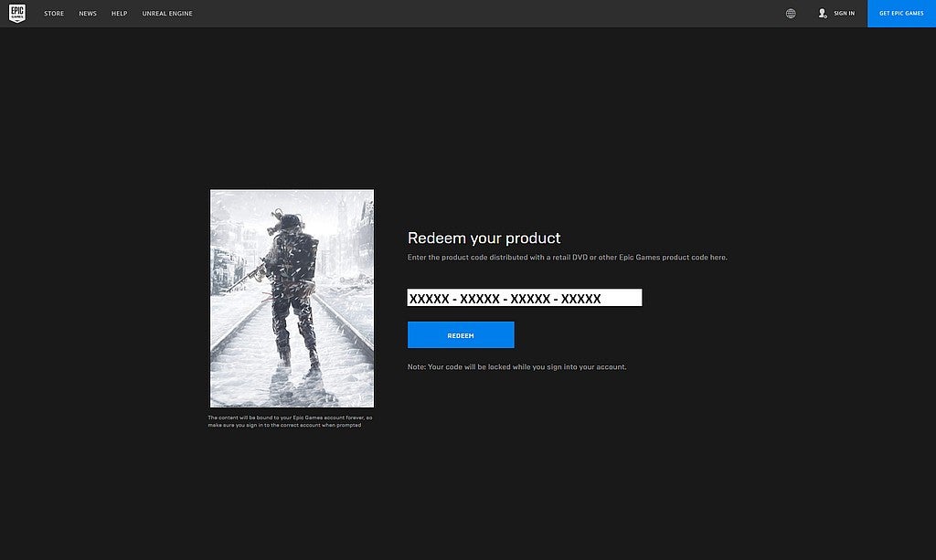The width and height of the screenshot is (936, 560).
Task: Click the Redeem button
Action: (461, 335)
